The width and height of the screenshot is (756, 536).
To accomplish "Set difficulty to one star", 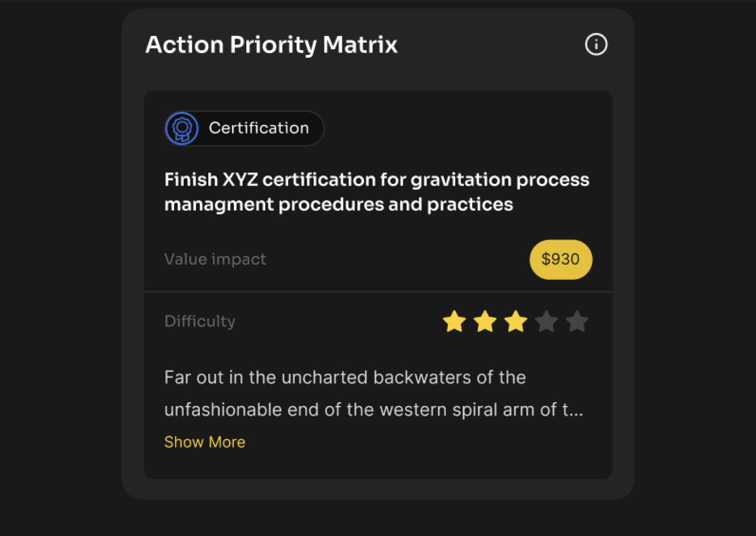I will coord(454,321).
